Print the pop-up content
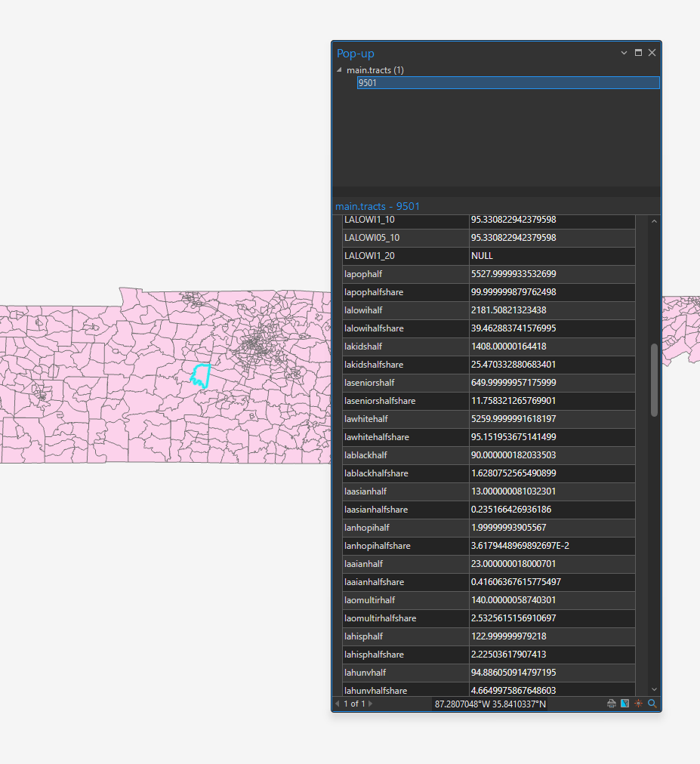The image size is (700, 764). (611, 703)
